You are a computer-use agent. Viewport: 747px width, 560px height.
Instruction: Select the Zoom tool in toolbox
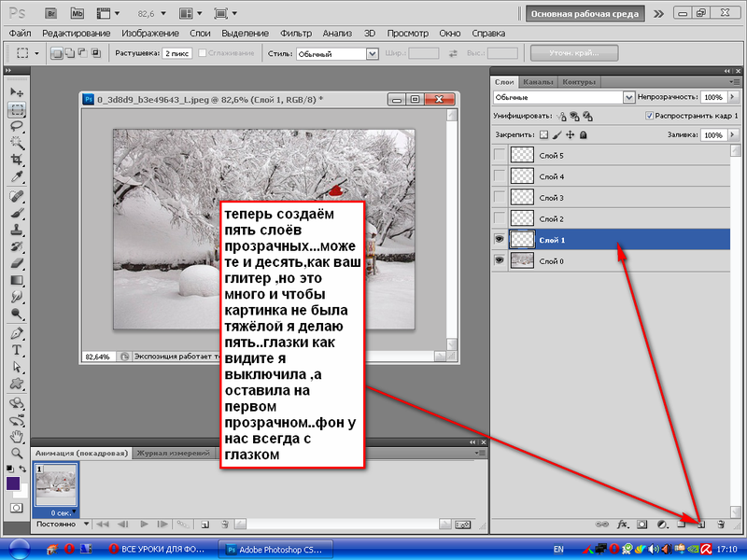point(17,453)
